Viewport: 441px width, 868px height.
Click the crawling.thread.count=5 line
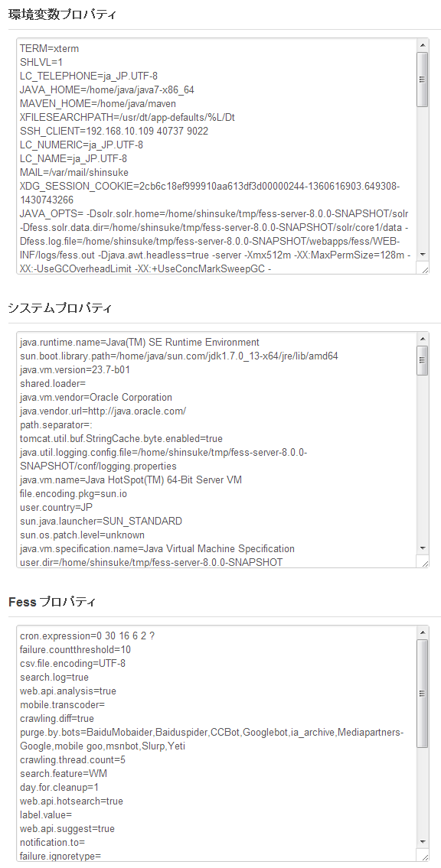[72, 760]
